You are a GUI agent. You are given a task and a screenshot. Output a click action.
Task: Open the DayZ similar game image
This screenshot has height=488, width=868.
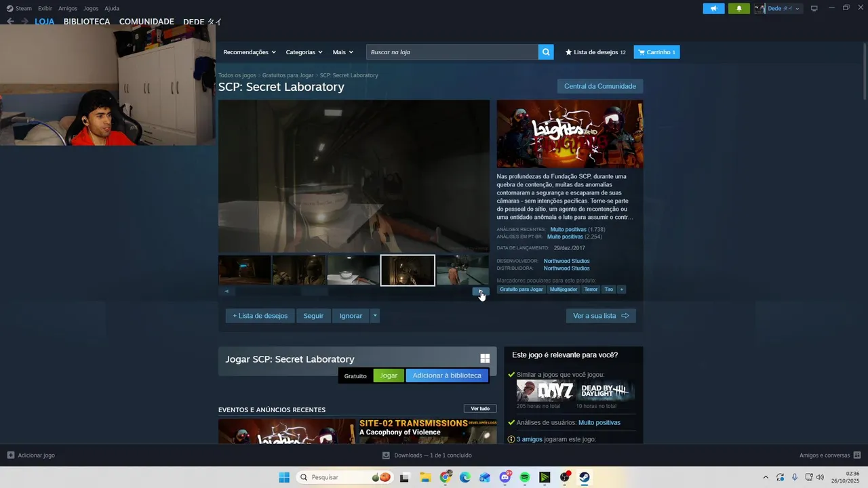tap(545, 391)
